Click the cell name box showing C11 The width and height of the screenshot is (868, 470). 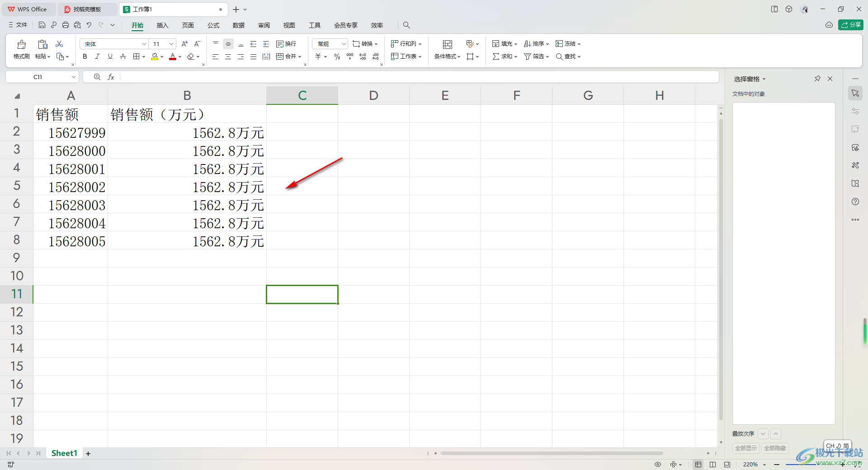[42, 77]
